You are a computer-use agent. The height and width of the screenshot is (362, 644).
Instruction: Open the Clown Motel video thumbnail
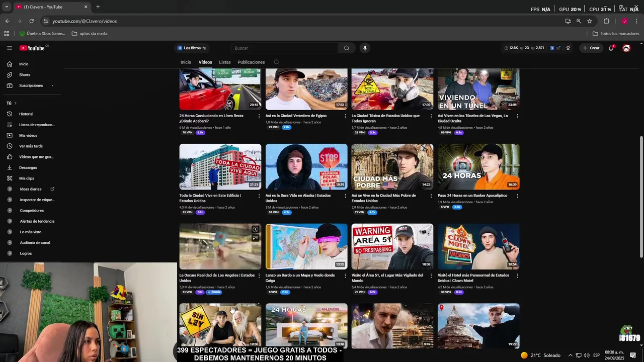pyautogui.click(x=478, y=246)
